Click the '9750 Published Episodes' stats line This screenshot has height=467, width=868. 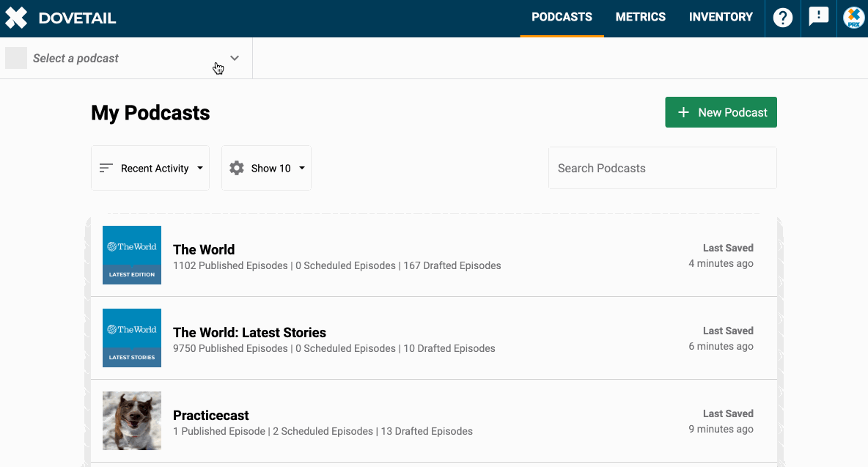click(334, 348)
